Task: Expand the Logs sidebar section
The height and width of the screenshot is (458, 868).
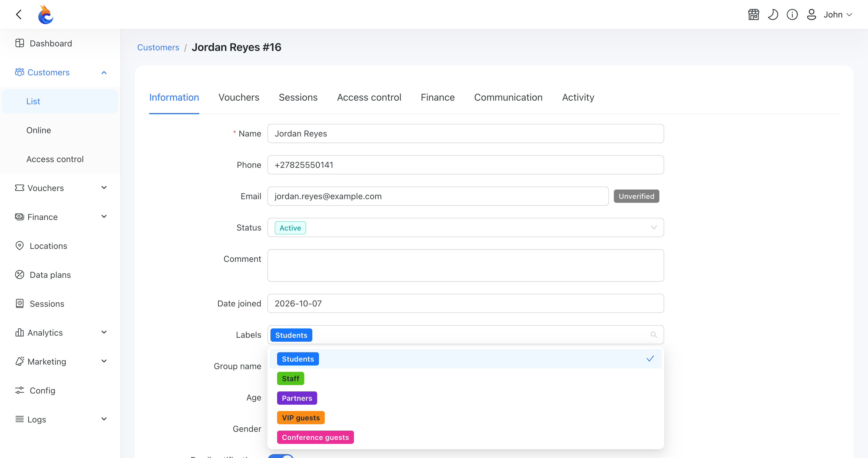Action: [x=104, y=419]
